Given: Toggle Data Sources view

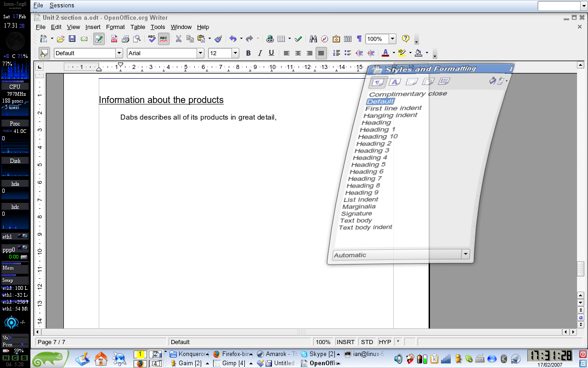Looking at the screenshot, I should click(x=348, y=39).
